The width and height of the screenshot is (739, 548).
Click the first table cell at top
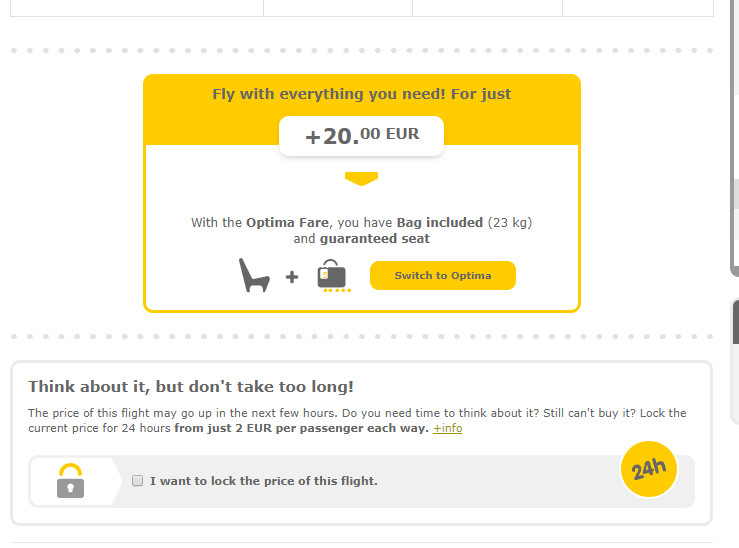(137, 8)
